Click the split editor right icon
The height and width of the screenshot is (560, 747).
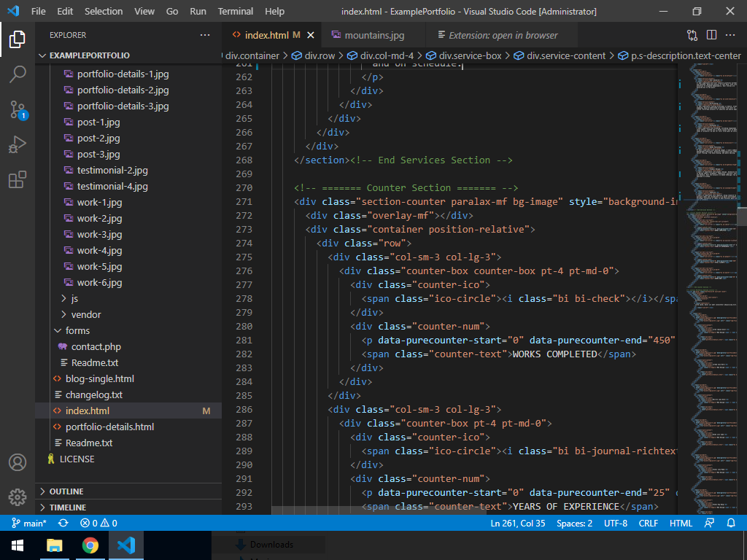(711, 35)
